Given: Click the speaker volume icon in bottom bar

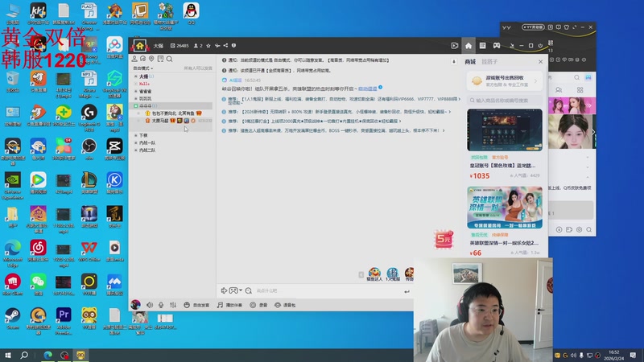Looking at the screenshot, I should coord(150,305).
